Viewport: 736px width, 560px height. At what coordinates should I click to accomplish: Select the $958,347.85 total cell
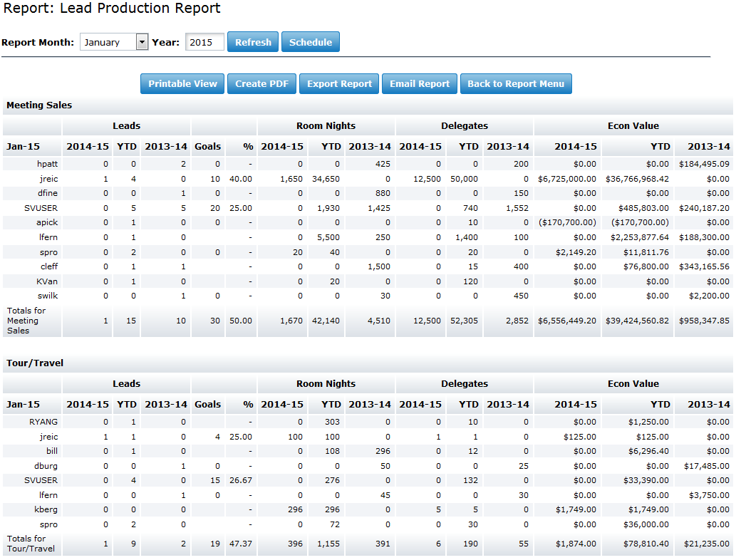click(704, 321)
